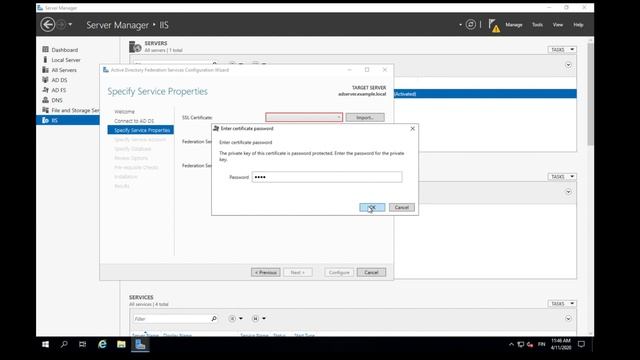
Task: Select All Servers in the sidebar
Action: tap(64, 70)
